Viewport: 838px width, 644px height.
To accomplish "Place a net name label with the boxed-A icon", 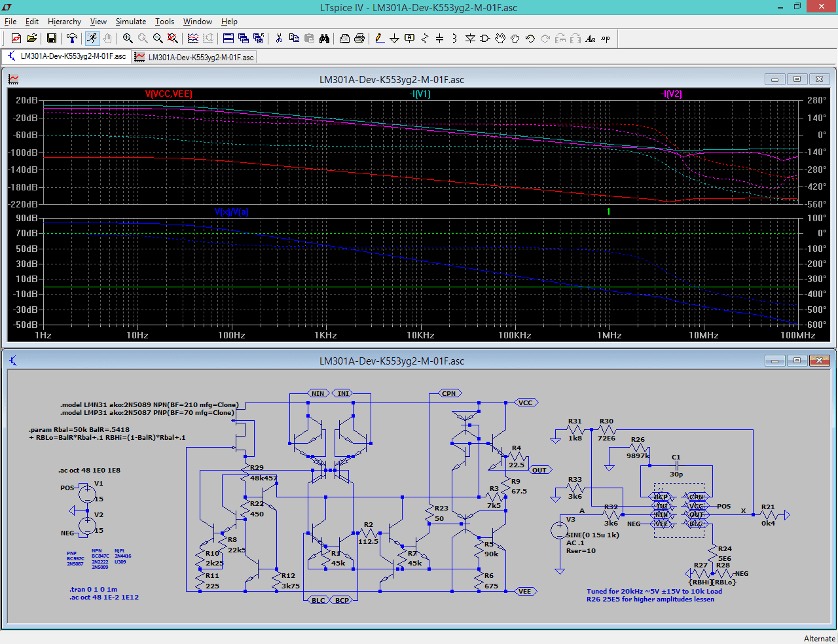I will coord(409,38).
